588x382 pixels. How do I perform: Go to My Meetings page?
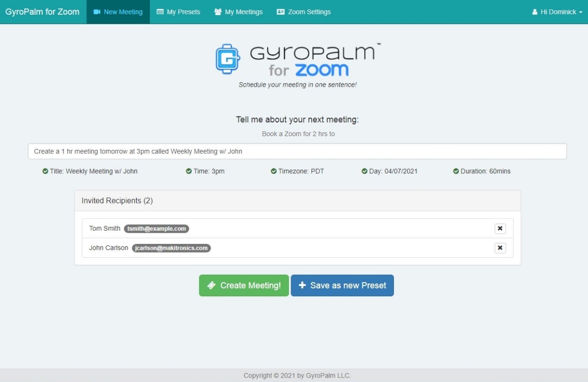pos(239,12)
